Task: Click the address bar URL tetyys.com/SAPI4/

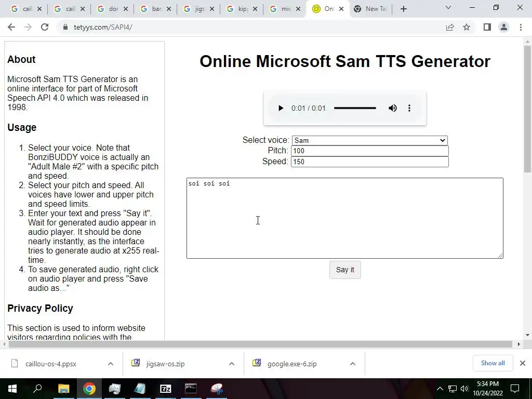Action: [x=103, y=27]
